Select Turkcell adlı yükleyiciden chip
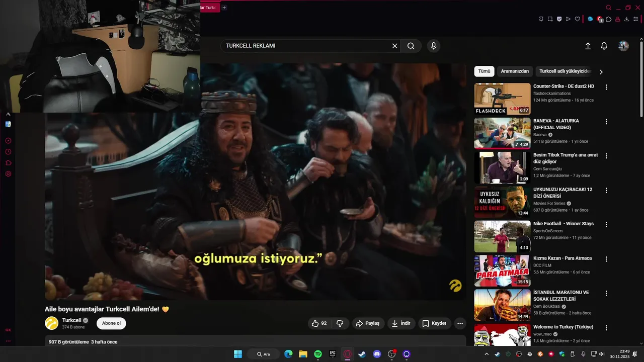 (x=565, y=71)
